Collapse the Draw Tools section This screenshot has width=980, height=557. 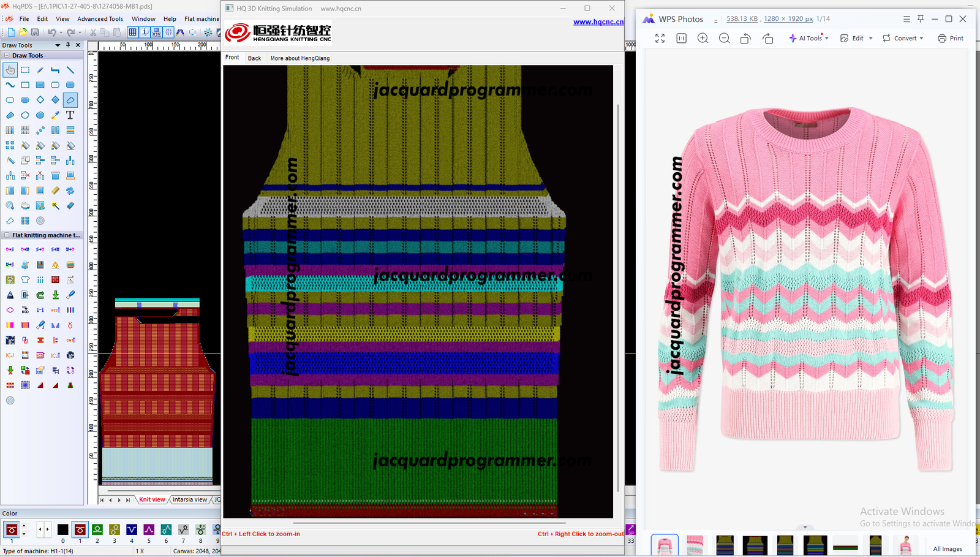[7, 55]
